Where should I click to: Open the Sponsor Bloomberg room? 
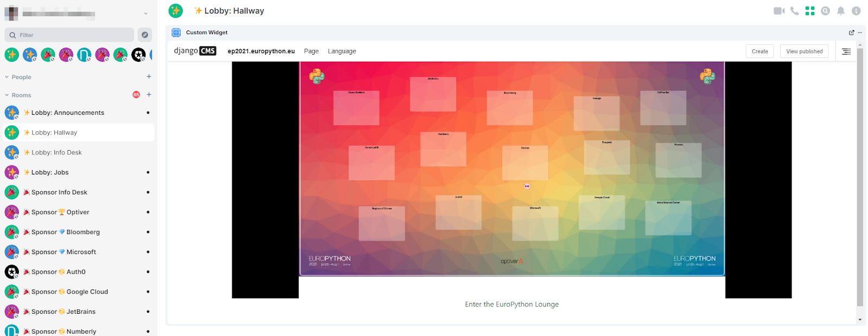pos(79,232)
